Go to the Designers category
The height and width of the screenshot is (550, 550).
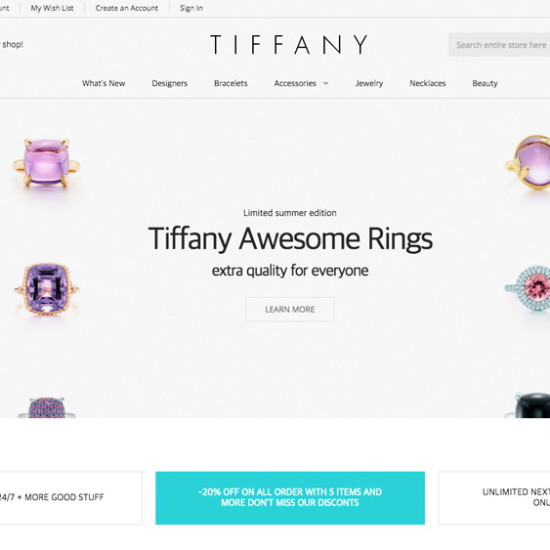click(x=169, y=83)
